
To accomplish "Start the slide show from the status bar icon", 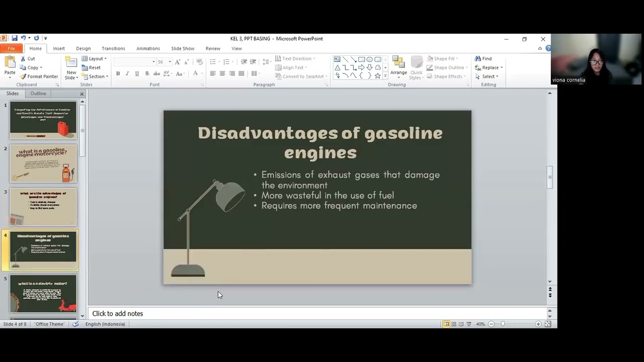I will [x=469, y=324].
